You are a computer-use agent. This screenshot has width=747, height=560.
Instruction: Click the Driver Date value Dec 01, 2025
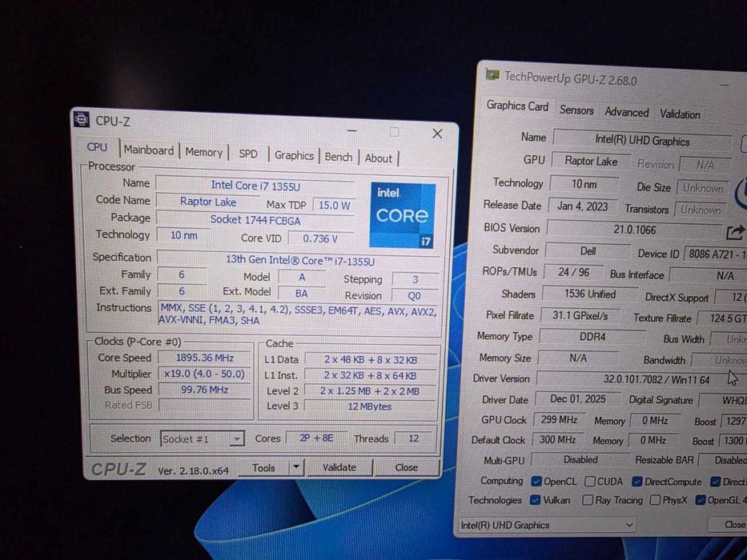(x=577, y=399)
